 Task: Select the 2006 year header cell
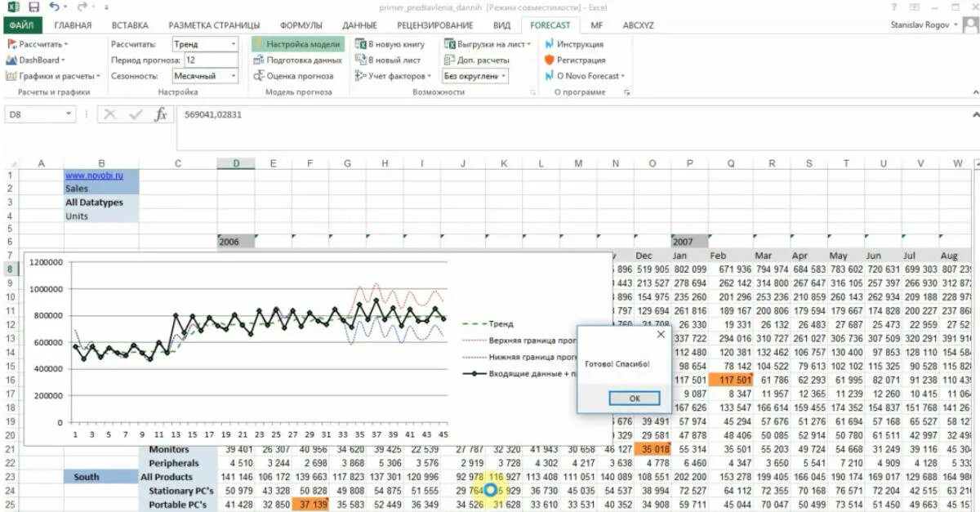236,242
